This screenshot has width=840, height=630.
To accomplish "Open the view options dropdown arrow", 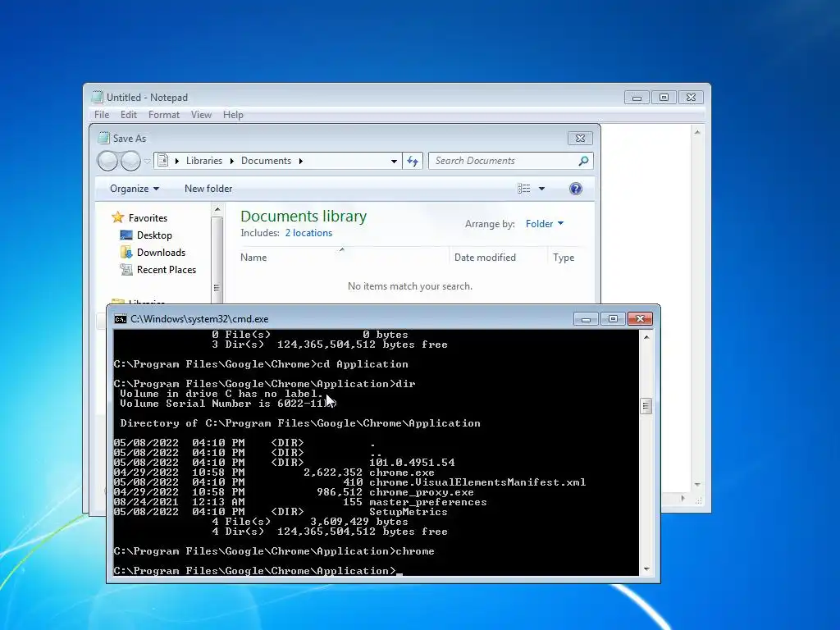I will pyautogui.click(x=541, y=189).
